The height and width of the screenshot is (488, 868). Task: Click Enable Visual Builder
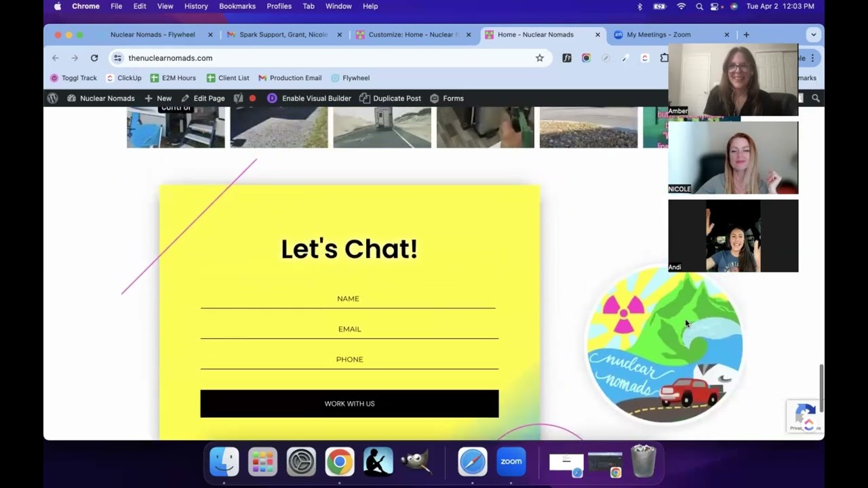309,98
